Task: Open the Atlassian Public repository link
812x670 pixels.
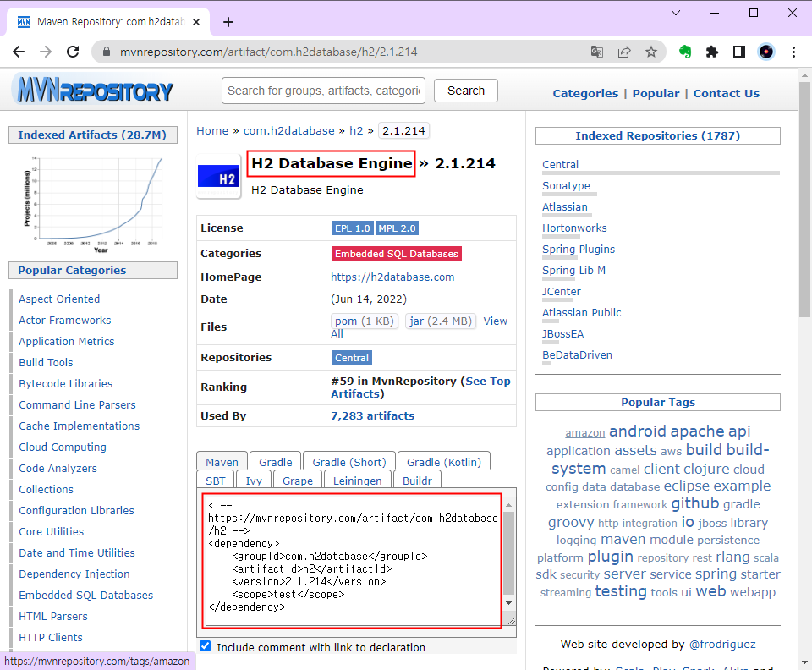Action: 582,312
